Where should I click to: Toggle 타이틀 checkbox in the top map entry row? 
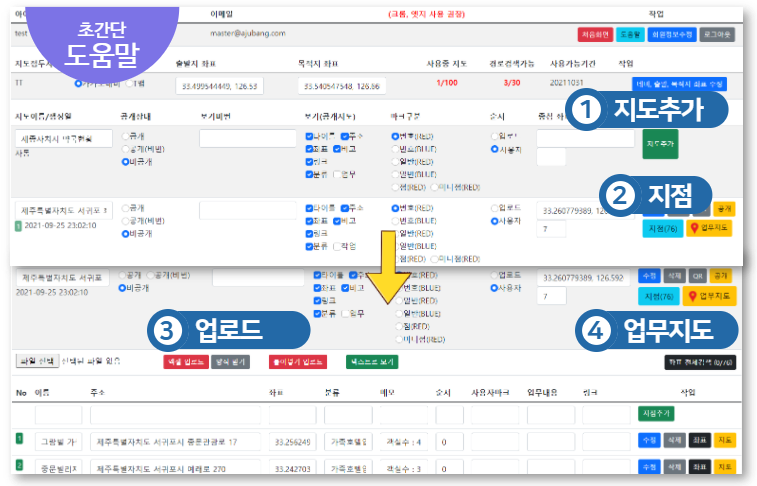311,135
